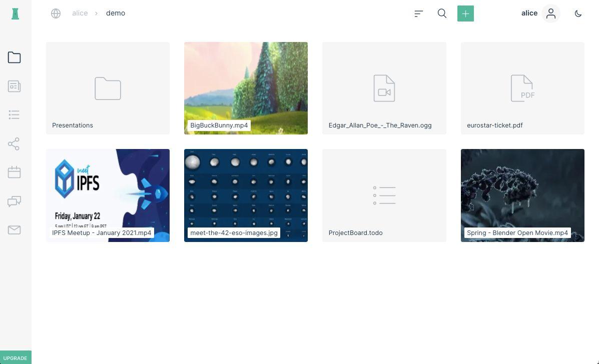The width and height of the screenshot is (599, 364).
Task: Open the Drive folder icon in sidebar
Action: 14,57
